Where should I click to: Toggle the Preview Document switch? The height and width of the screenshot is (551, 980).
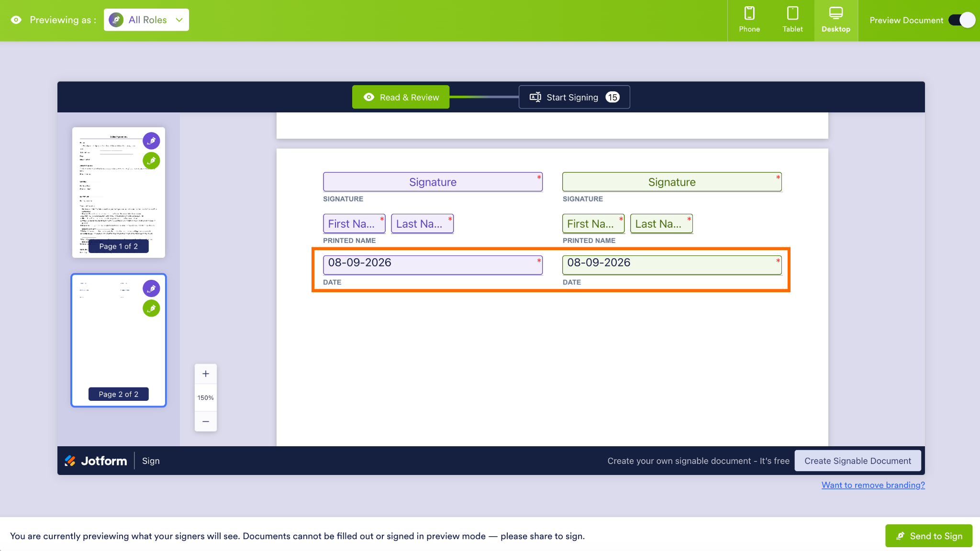pyautogui.click(x=962, y=20)
